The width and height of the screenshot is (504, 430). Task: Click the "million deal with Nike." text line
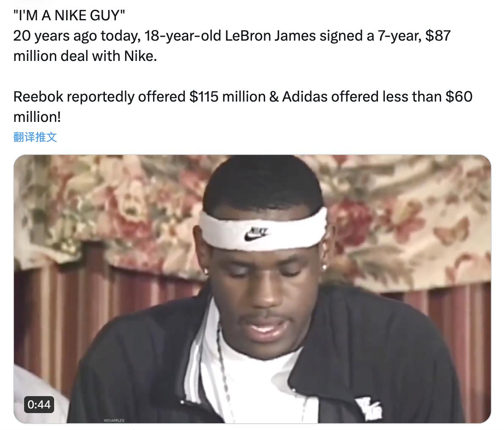[85, 56]
